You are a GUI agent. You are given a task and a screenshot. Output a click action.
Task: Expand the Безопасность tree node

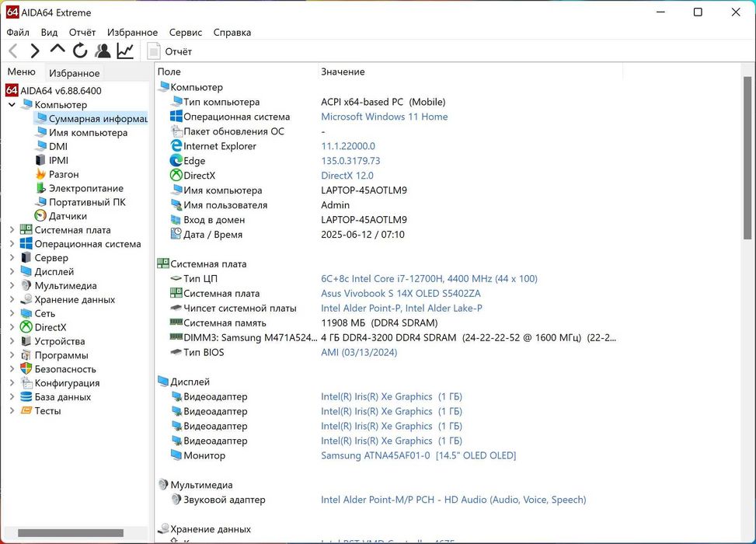(12, 369)
